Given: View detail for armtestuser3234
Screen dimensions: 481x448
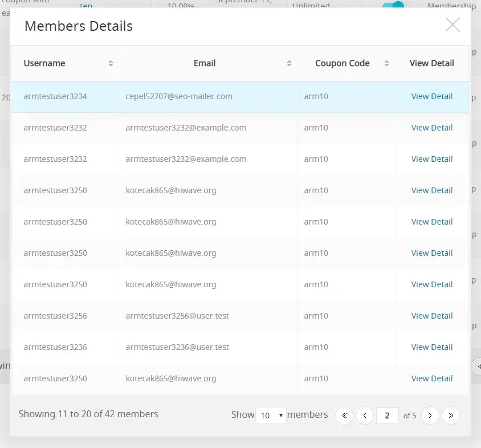Looking at the screenshot, I should [x=432, y=96].
